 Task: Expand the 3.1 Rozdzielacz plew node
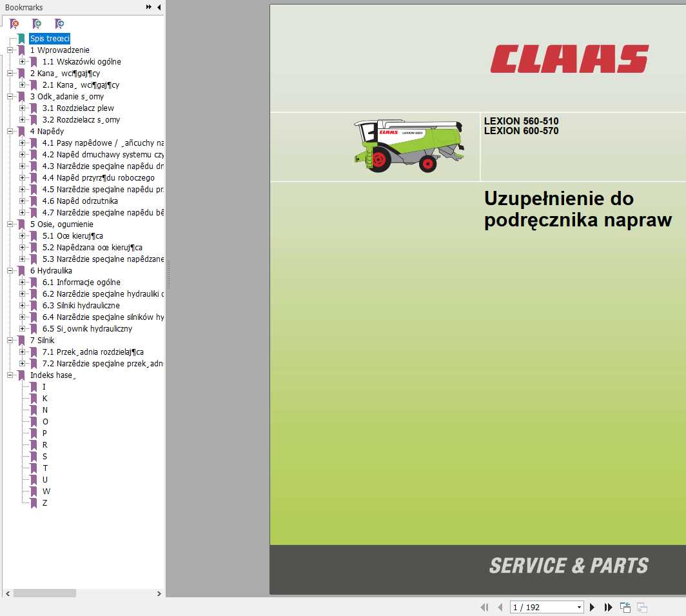click(x=23, y=108)
